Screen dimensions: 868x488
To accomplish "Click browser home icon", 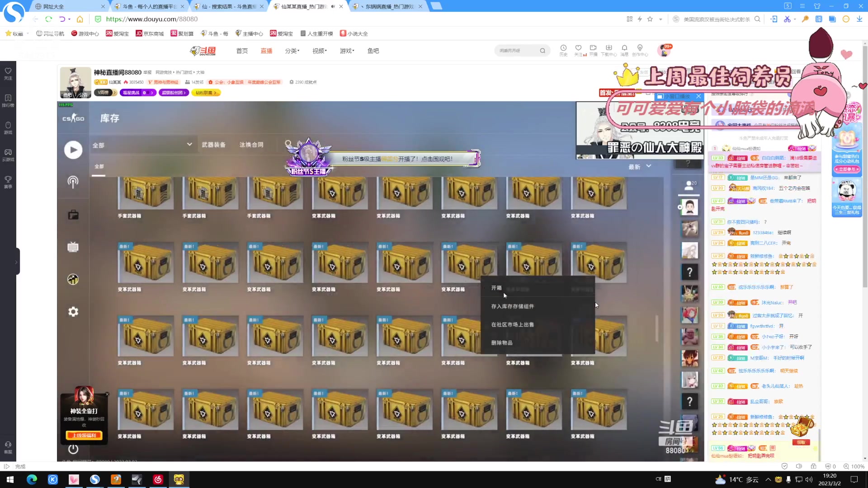I will click(x=80, y=19).
